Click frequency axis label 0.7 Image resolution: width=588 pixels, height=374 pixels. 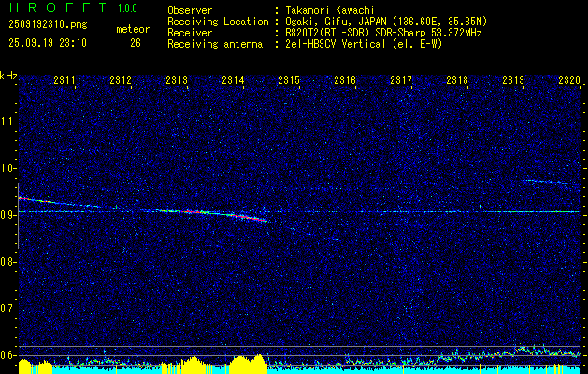pyautogui.click(x=7, y=309)
